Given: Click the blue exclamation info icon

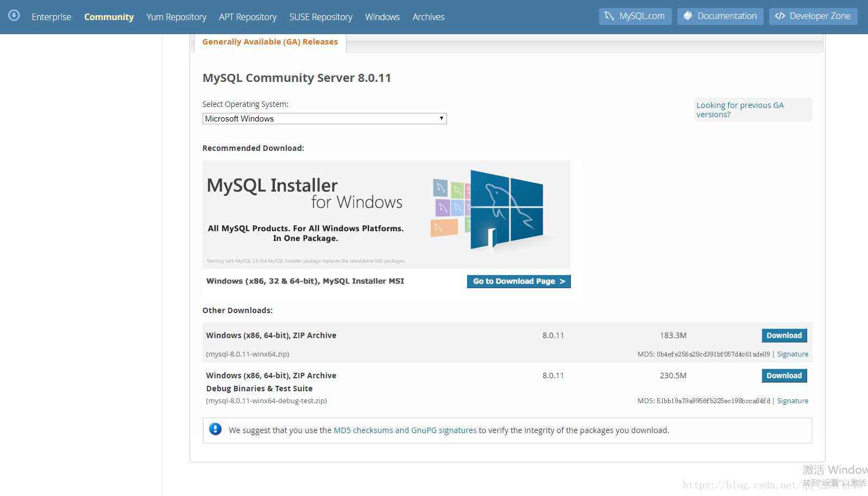Looking at the screenshot, I should tap(215, 429).
